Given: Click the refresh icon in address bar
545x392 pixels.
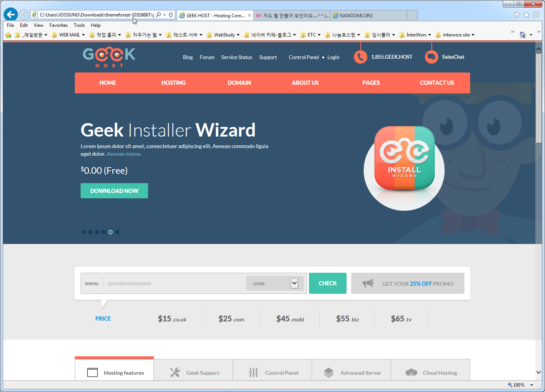Looking at the screenshot, I should pos(171,15).
